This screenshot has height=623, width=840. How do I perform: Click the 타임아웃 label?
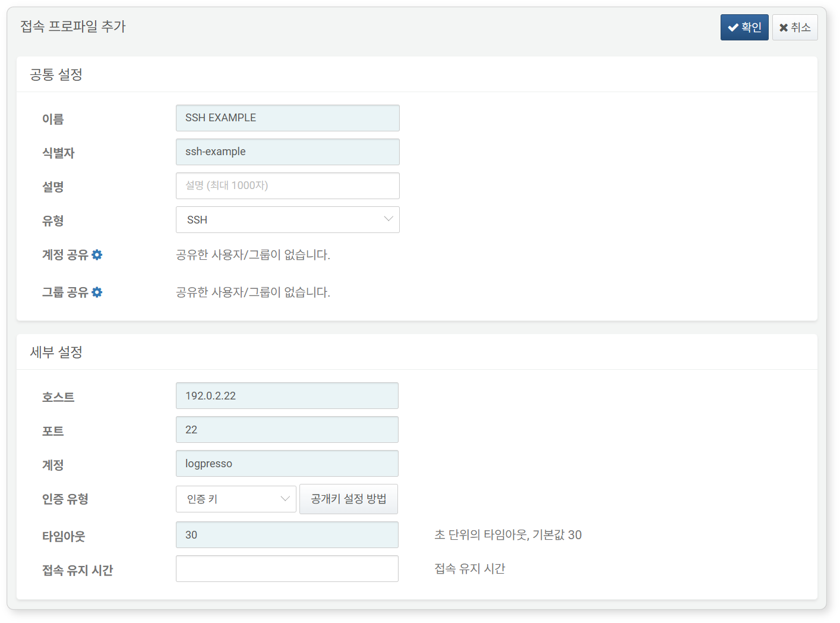(x=64, y=536)
